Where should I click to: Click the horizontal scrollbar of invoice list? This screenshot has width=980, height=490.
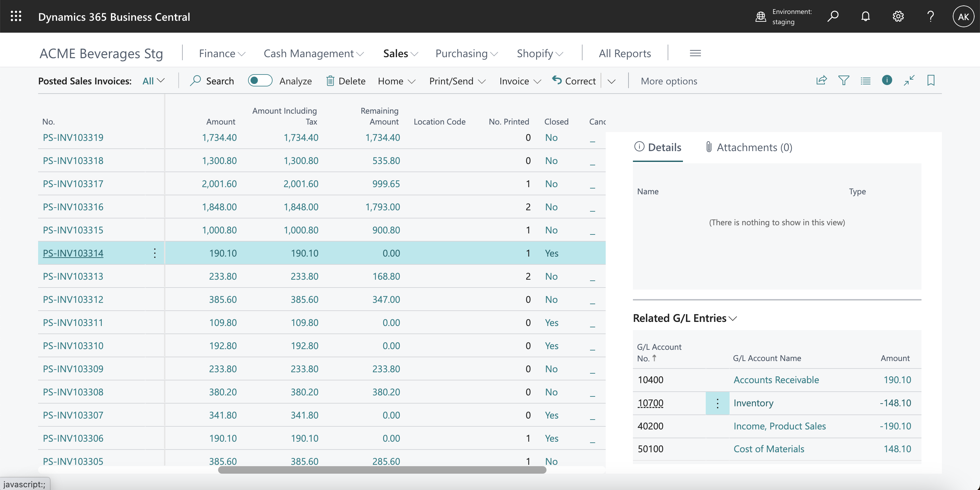pos(382,470)
